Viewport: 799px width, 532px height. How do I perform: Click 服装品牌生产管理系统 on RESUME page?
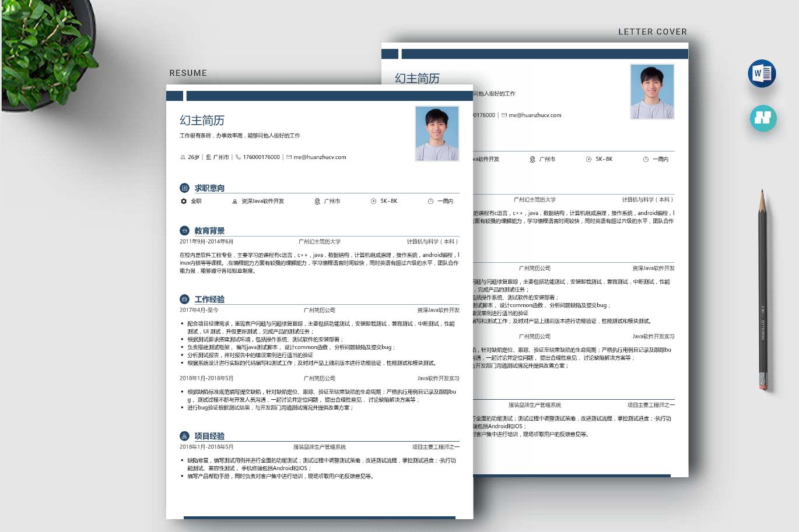pyautogui.click(x=320, y=448)
